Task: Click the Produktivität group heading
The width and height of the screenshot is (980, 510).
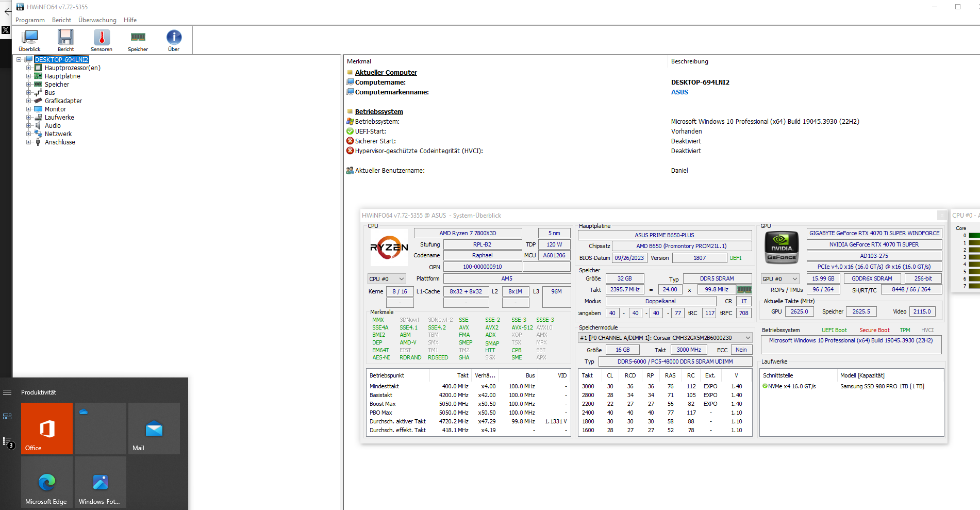Action: (39, 392)
